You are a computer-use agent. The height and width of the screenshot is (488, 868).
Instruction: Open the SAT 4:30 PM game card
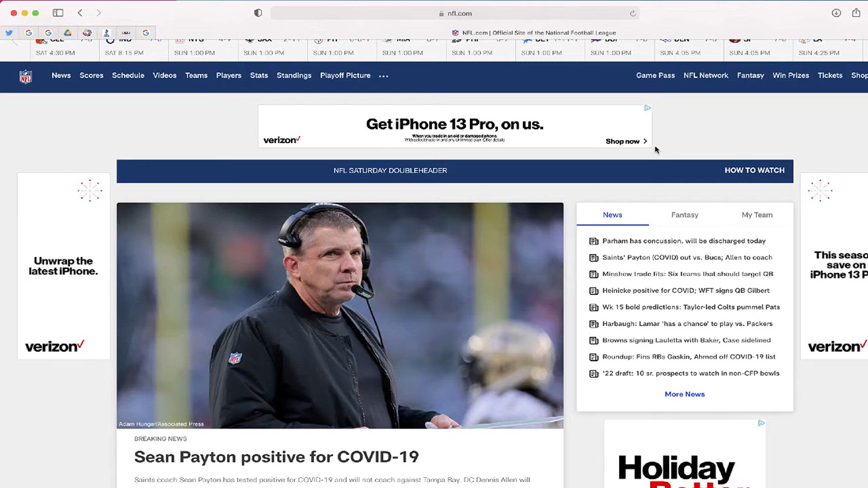pyautogui.click(x=64, y=50)
